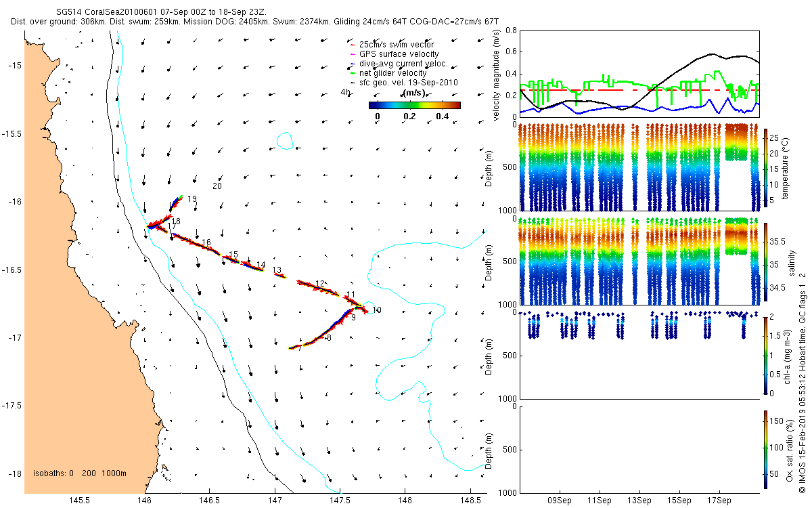Click track day label '8' on the glider track
This screenshot has width=812, height=508.
(x=329, y=337)
